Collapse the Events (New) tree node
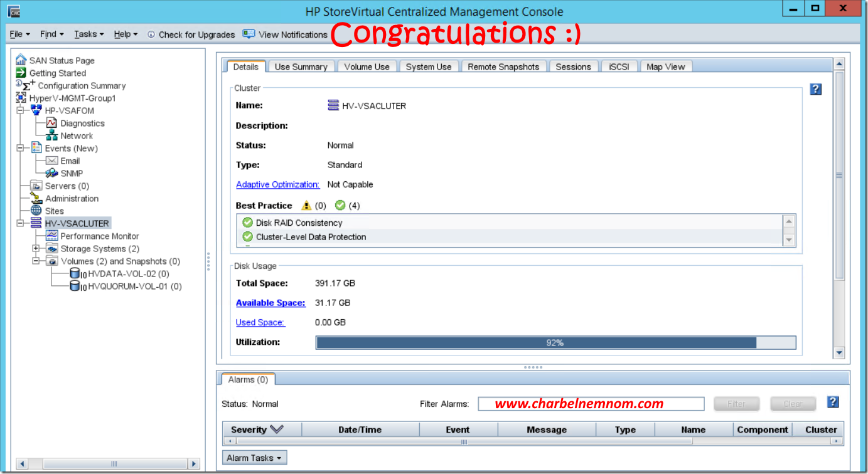This screenshot has width=868, height=474. 19,148
